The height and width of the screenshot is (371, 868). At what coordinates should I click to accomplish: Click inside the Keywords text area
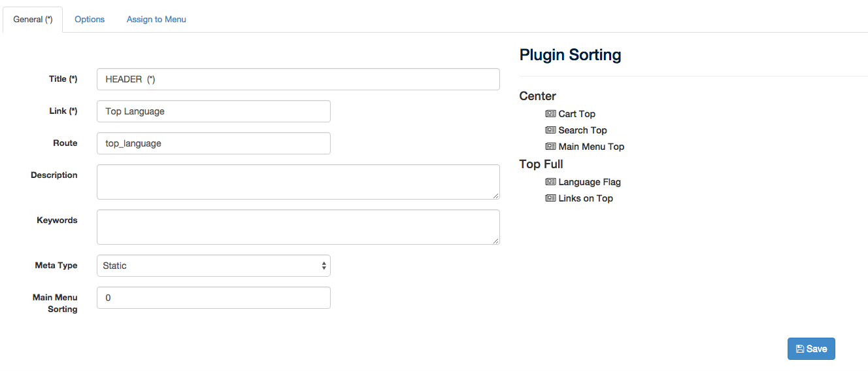298,227
